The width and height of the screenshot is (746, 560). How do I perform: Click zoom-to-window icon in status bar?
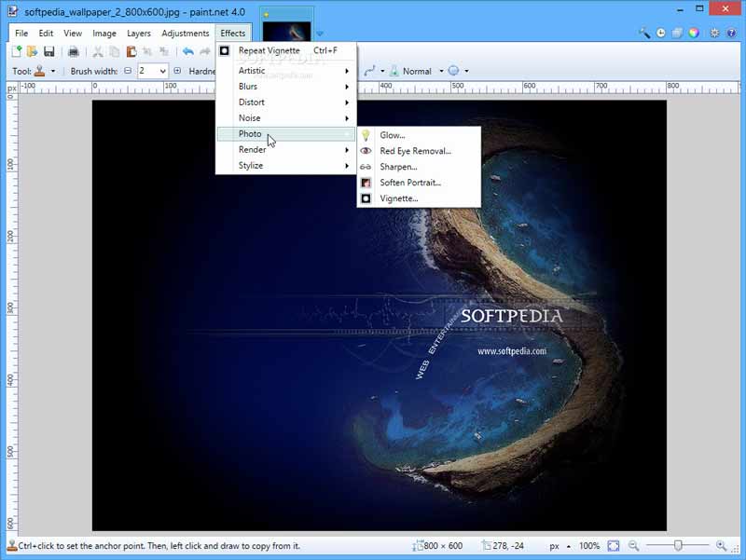[x=614, y=546]
